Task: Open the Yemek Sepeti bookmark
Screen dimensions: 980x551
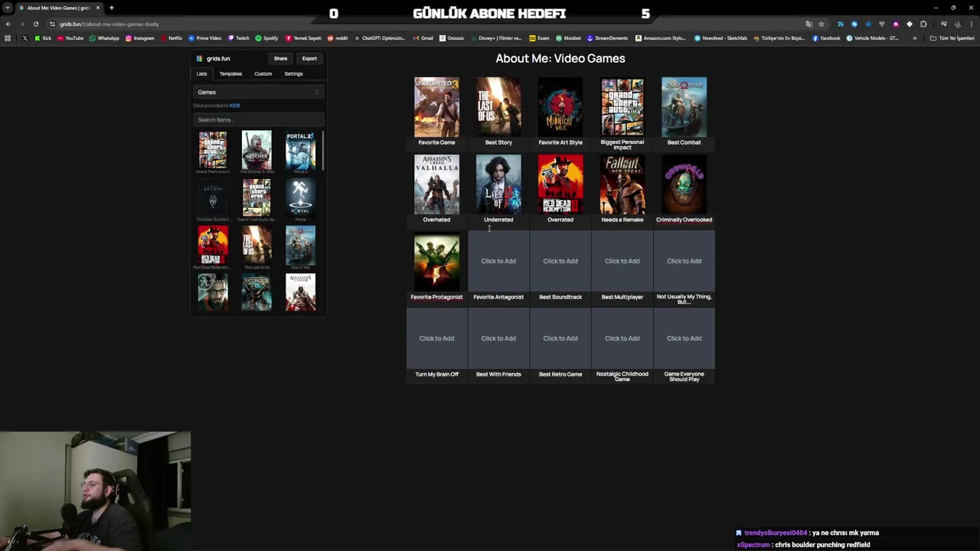Action: coord(303,38)
